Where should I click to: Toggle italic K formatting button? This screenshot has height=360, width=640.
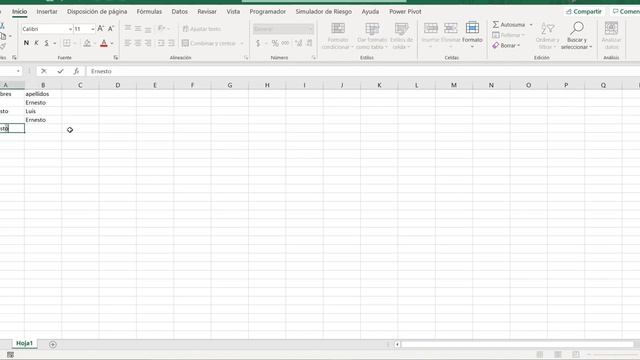tap(36, 43)
